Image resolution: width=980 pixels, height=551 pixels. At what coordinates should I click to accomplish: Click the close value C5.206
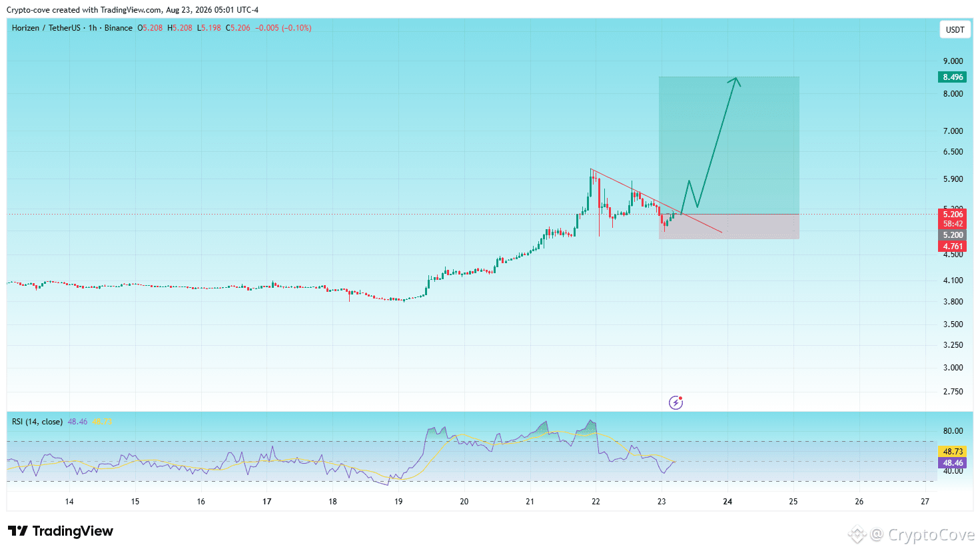(238, 28)
